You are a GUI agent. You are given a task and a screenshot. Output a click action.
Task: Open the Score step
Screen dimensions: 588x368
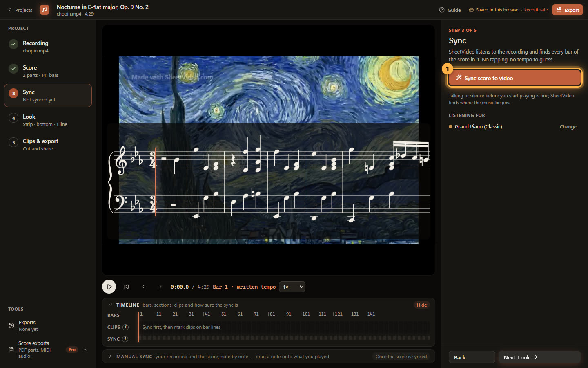48,71
